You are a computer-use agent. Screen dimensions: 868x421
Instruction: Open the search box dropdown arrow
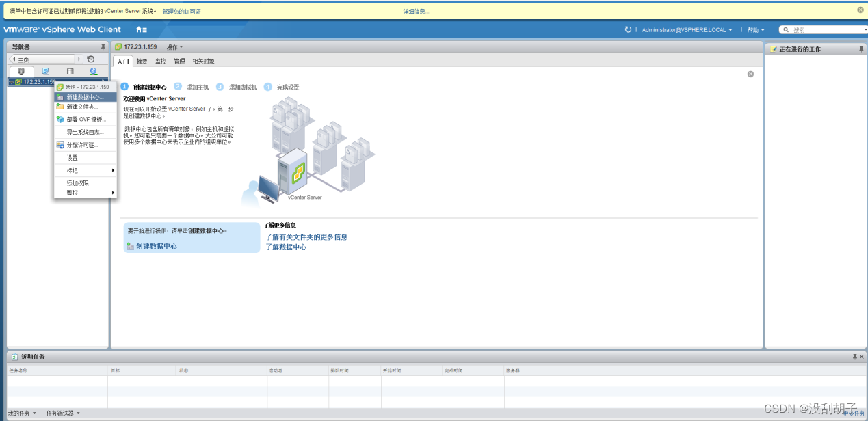(x=865, y=30)
